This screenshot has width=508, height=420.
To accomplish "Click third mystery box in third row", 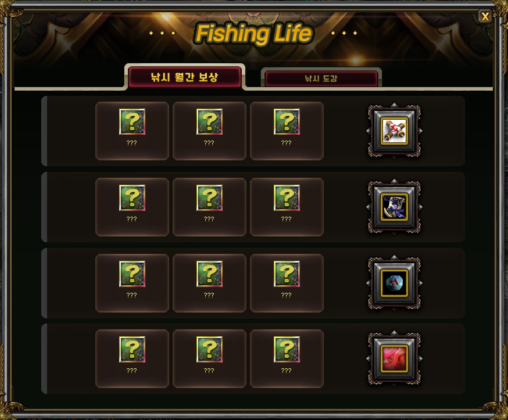I will [287, 274].
